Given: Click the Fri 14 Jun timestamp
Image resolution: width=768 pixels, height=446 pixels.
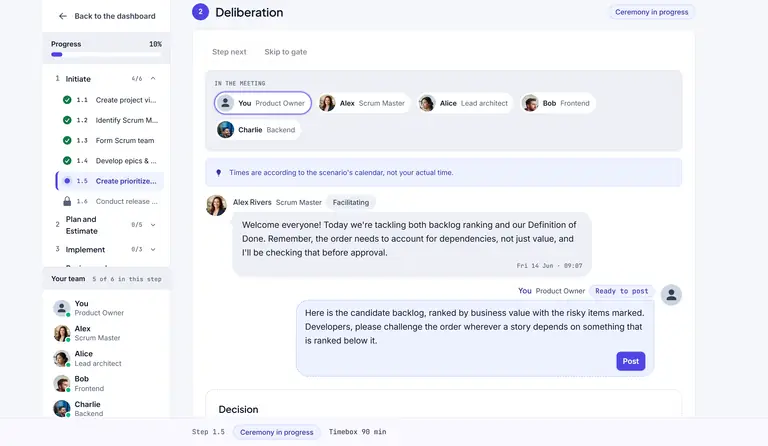Looking at the screenshot, I should click(x=549, y=265).
